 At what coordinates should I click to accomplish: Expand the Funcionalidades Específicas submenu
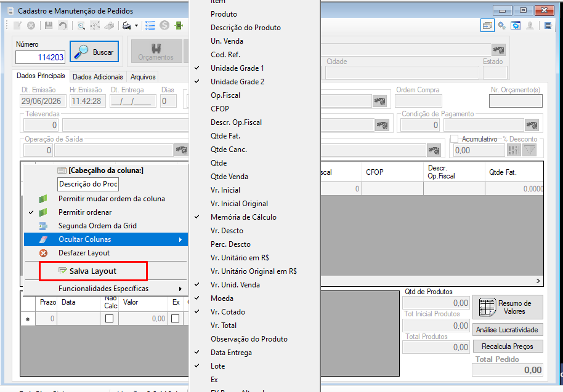(x=105, y=289)
